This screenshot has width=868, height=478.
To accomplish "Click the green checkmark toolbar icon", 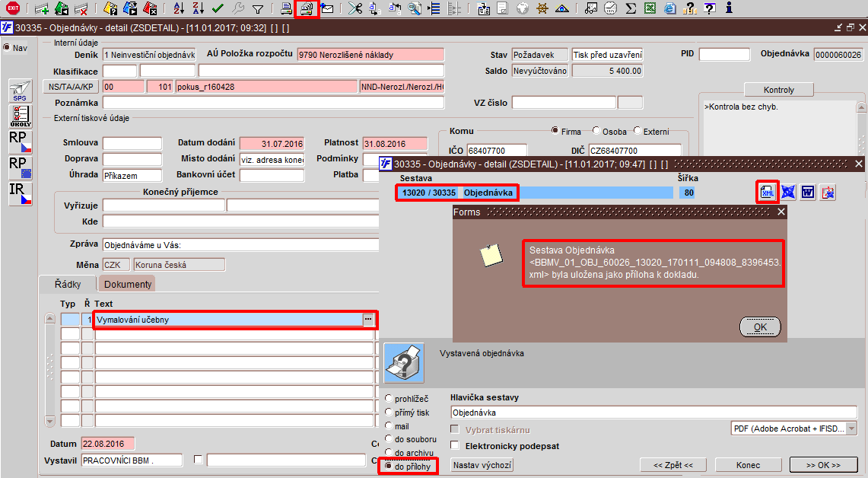I will point(218,8).
